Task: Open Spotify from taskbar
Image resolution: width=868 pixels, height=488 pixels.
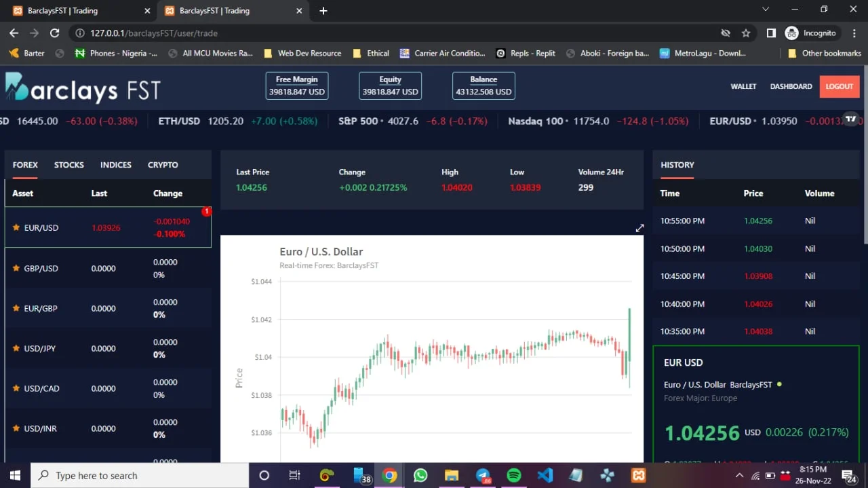Action: [x=514, y=476]
